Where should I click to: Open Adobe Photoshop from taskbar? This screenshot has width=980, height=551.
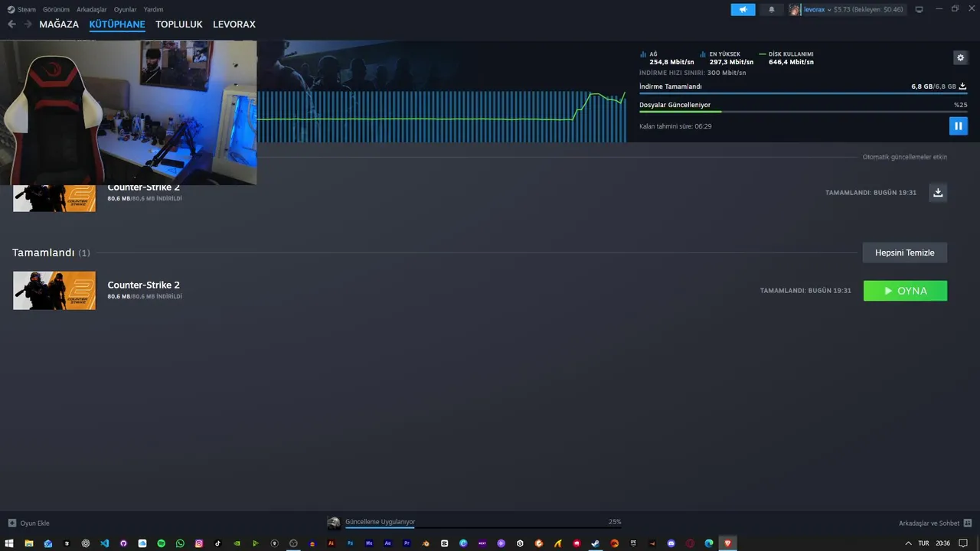(350, 543)
